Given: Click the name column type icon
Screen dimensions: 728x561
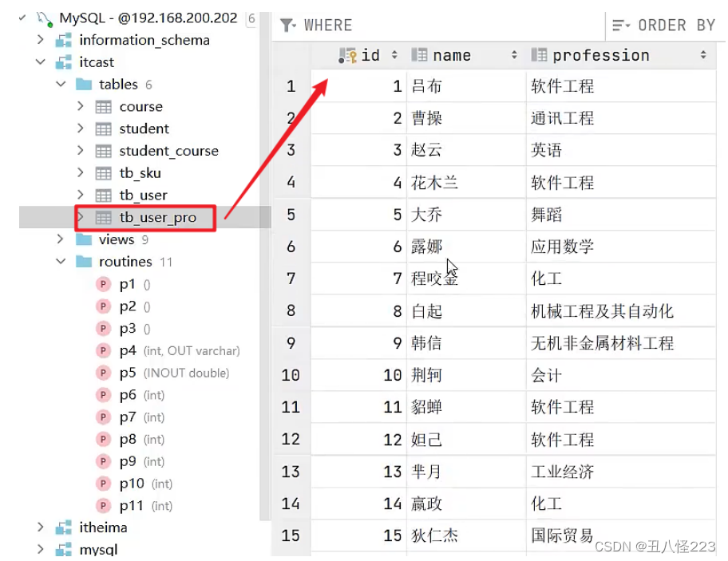Looking at the screenshot, I should pos(419,55).
